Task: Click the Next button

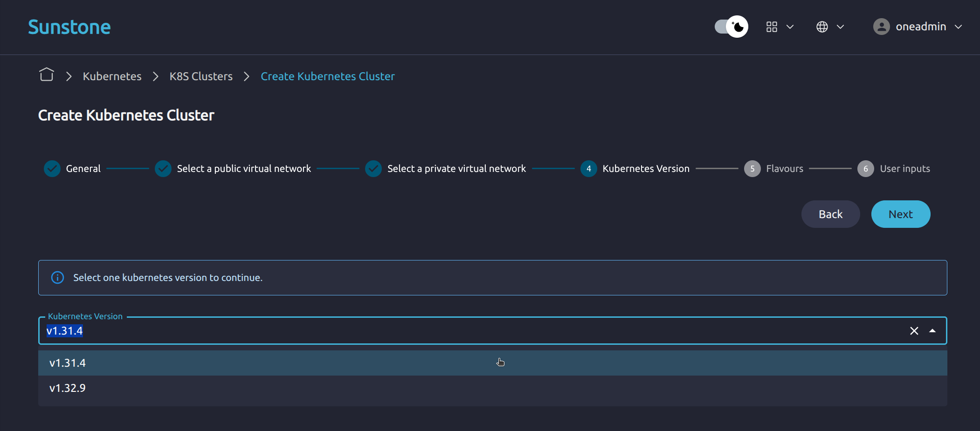Action: coord(901,214)
